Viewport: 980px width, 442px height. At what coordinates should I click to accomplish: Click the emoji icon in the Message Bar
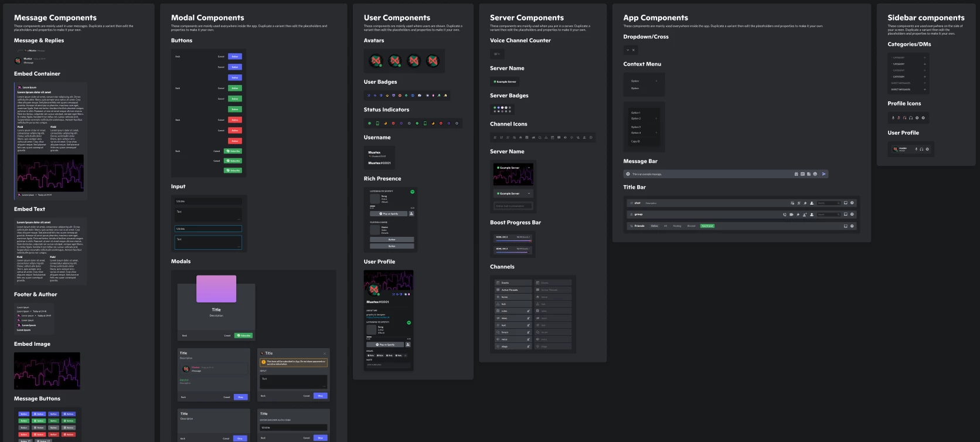click(815, 174)
